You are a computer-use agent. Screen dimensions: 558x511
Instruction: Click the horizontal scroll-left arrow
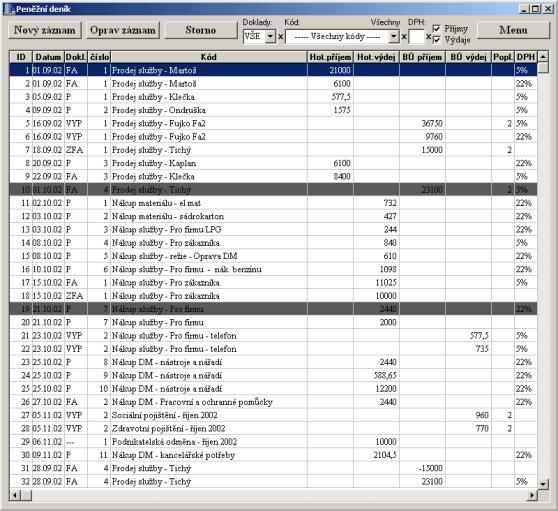[x=15, y=495]
